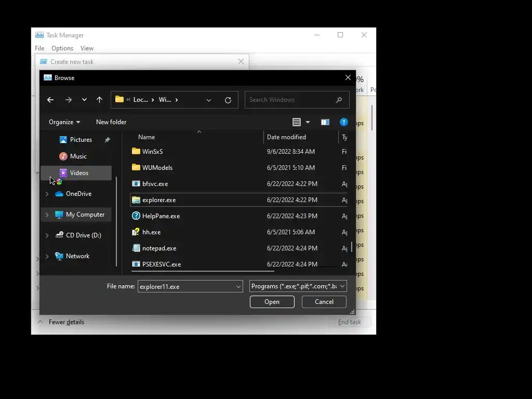The image size is (532, 399).
Task: Click the Create new task run icon
Action: [44, 61]
